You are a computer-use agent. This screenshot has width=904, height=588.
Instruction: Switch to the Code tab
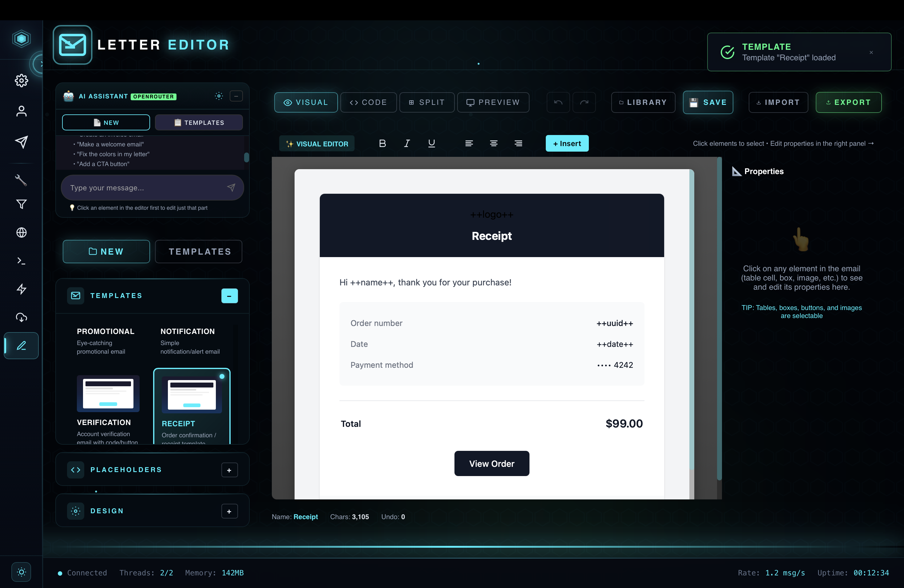(x=368, y=102)
